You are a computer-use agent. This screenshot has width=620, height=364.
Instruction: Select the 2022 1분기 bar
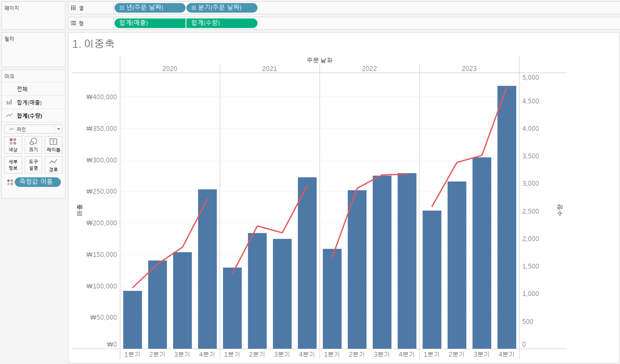332,299
